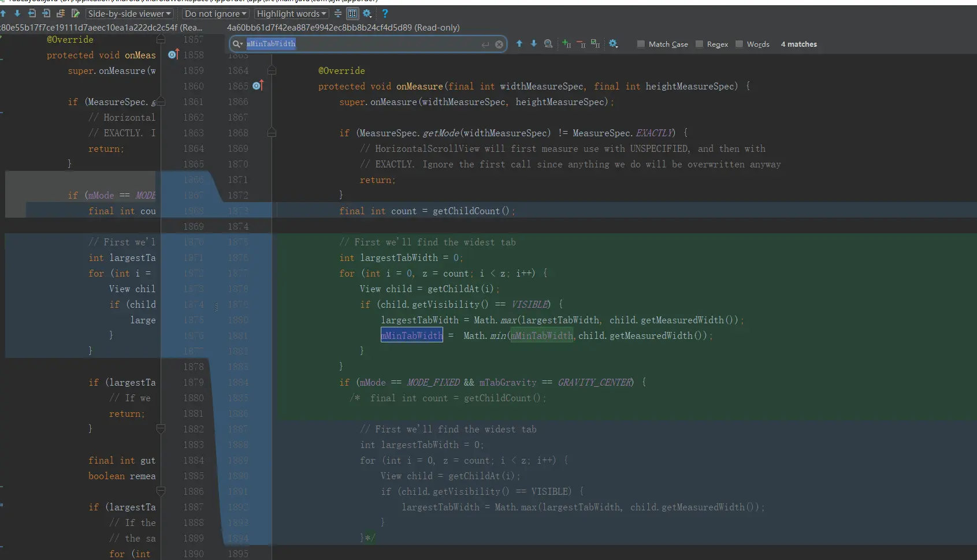
Task: Toggle synchronize scrolling in diff toolbar
Action: [352, 13]
